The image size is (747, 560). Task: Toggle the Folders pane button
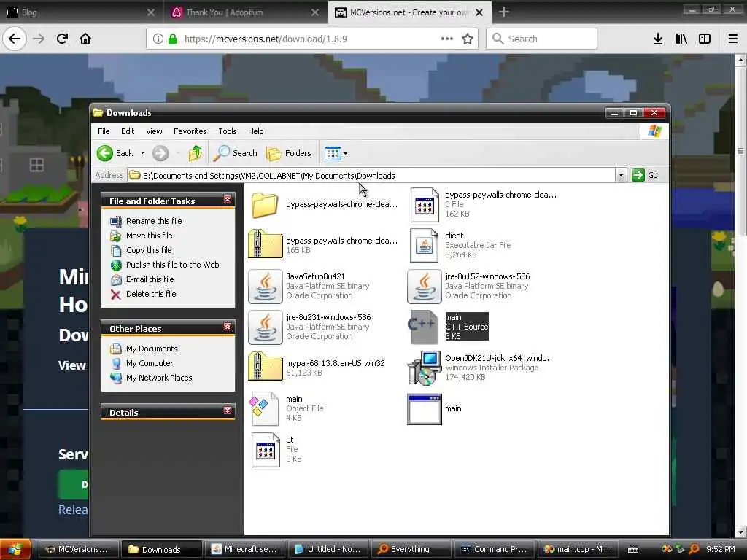[x=289, y=153]
